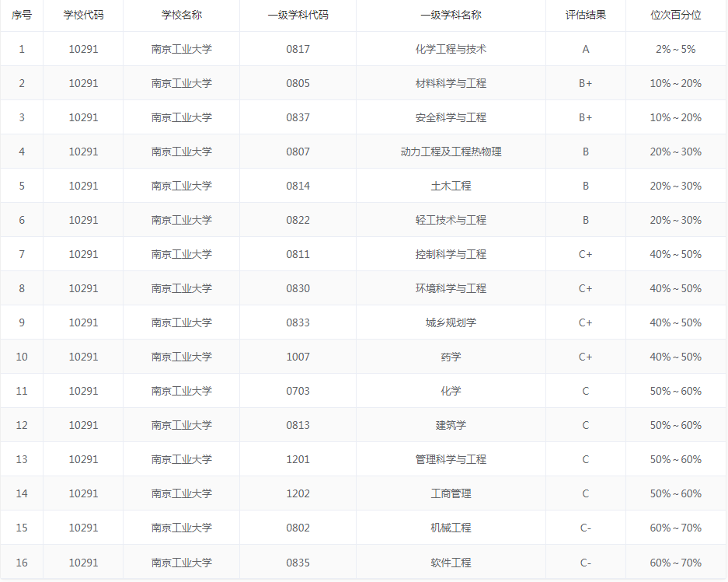
Task: Open the 南京工业大学 link in row 1
Action: tap(182, 49)
